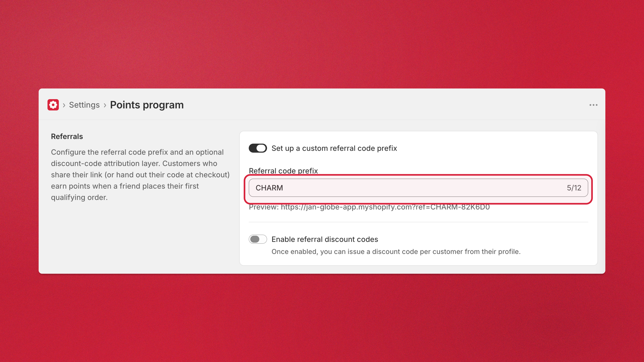Turn off custom referral code prefix toggle

pos(258,148)
